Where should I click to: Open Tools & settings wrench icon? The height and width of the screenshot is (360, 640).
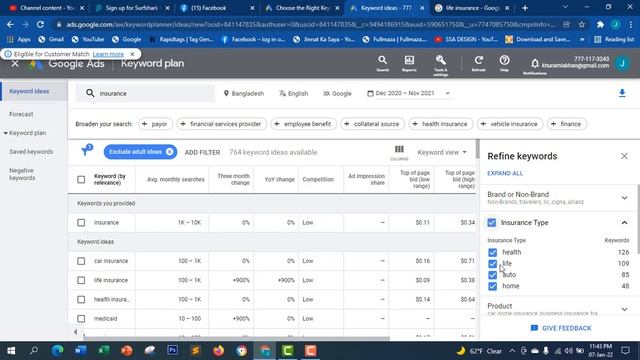click(x=440, y=60)
